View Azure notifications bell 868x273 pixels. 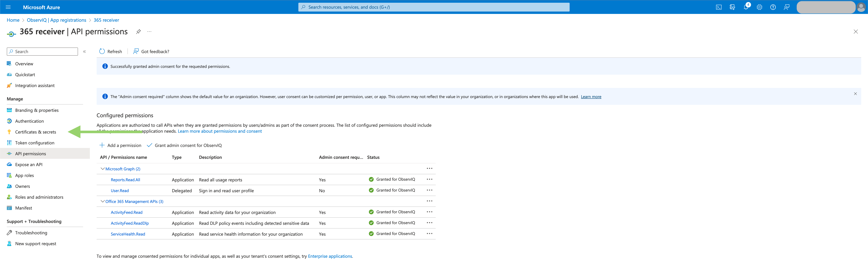point(746,7)
